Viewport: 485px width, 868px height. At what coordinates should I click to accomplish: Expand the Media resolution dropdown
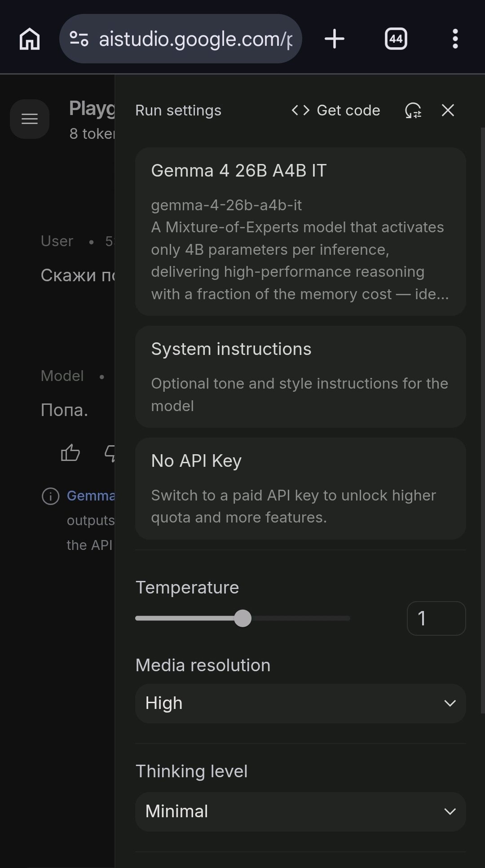(x=300, y=704)
